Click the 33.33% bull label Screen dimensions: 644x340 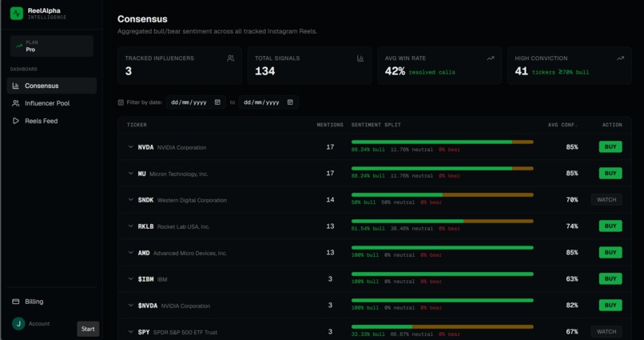[368, 334]
